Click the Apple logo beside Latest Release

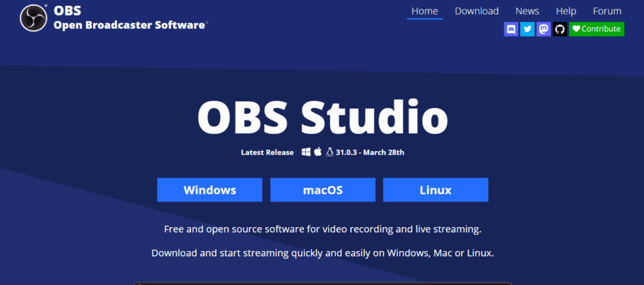pyautogui.click(x=318, y=152)
